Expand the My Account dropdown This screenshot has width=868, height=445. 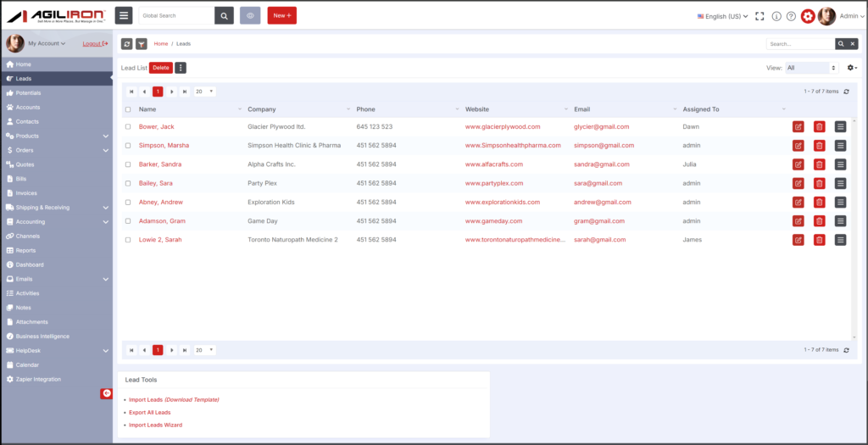(x=47, y=43)
